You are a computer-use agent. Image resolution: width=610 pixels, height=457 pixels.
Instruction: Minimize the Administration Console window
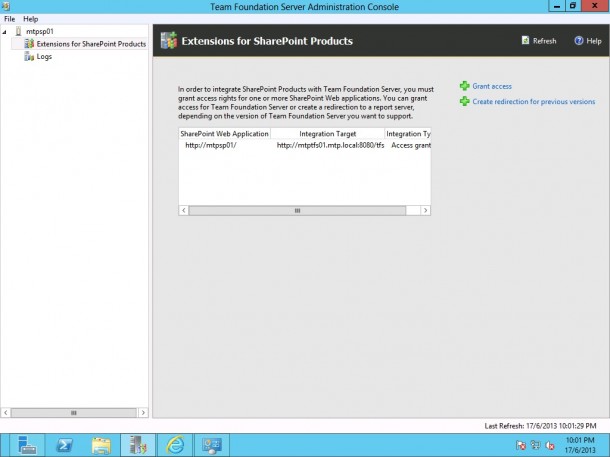pos(557,6)
